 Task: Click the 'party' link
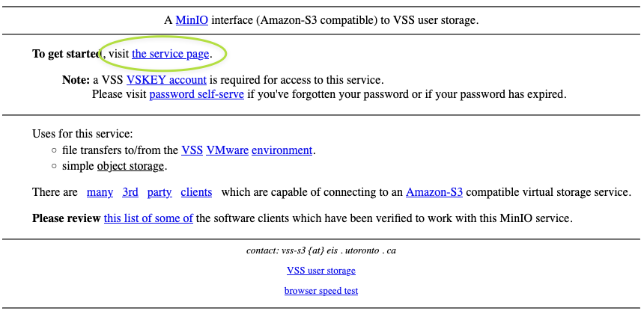[160, 192]
